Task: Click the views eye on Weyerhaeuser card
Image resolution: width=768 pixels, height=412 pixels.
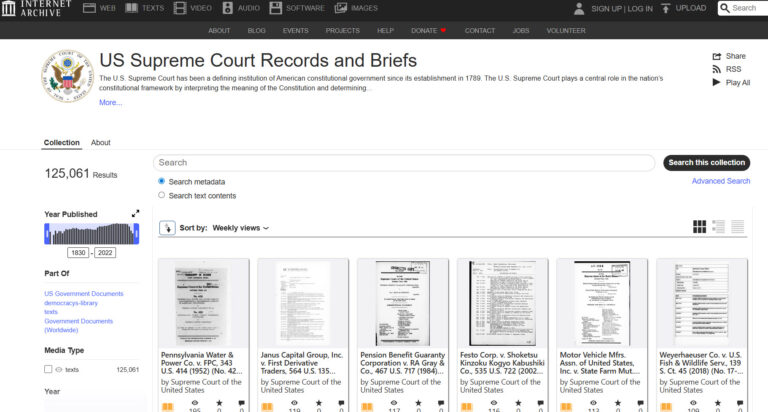Action: tap(693, 403)
